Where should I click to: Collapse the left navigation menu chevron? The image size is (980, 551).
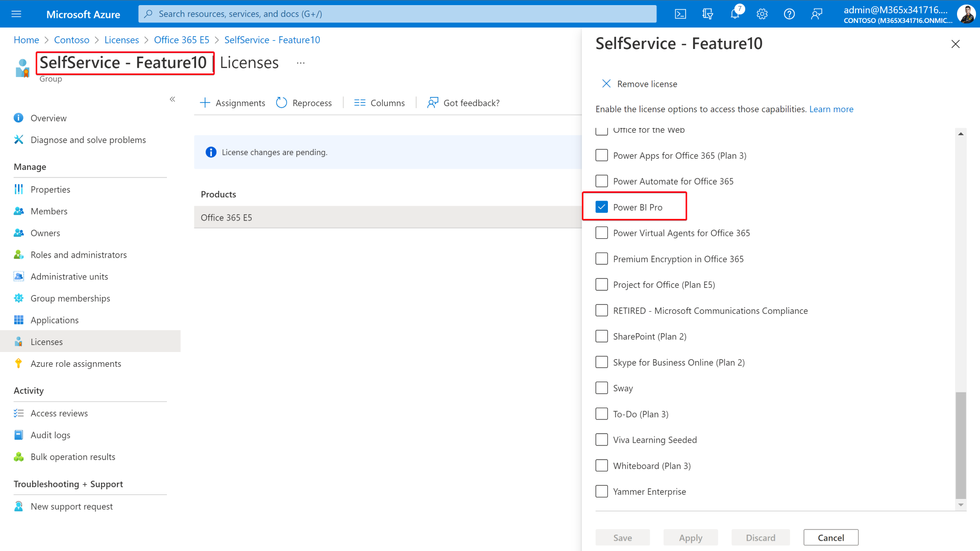[x=173, y=99]
